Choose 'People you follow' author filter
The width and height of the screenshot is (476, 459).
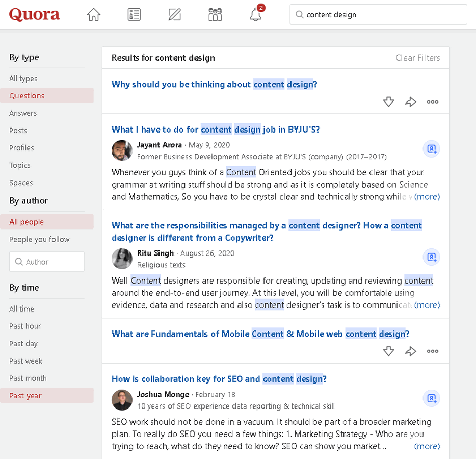(x=39, y=239)
